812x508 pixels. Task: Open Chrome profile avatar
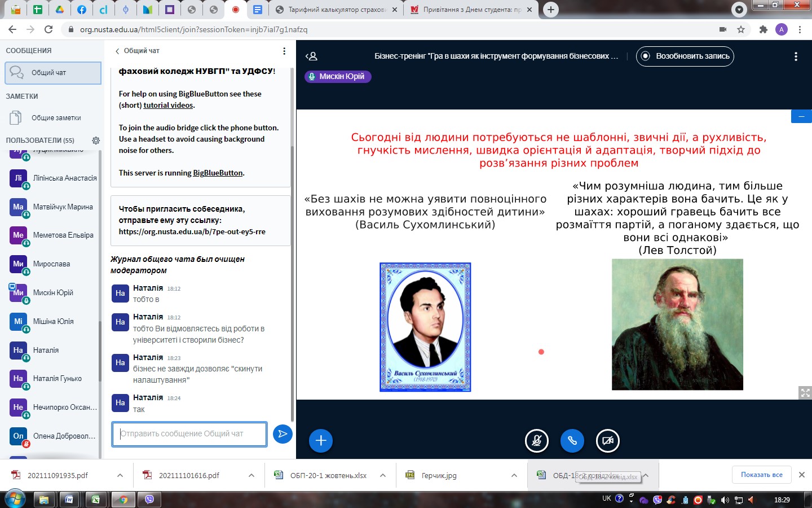[782, 29]
